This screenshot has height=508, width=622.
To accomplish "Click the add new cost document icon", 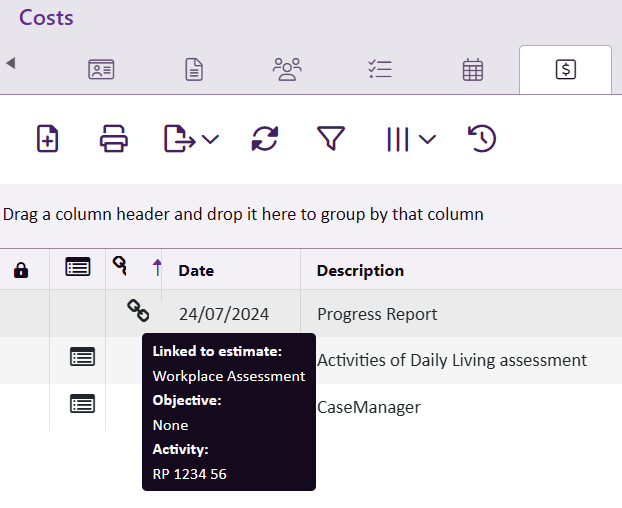I will pos(47,138).
